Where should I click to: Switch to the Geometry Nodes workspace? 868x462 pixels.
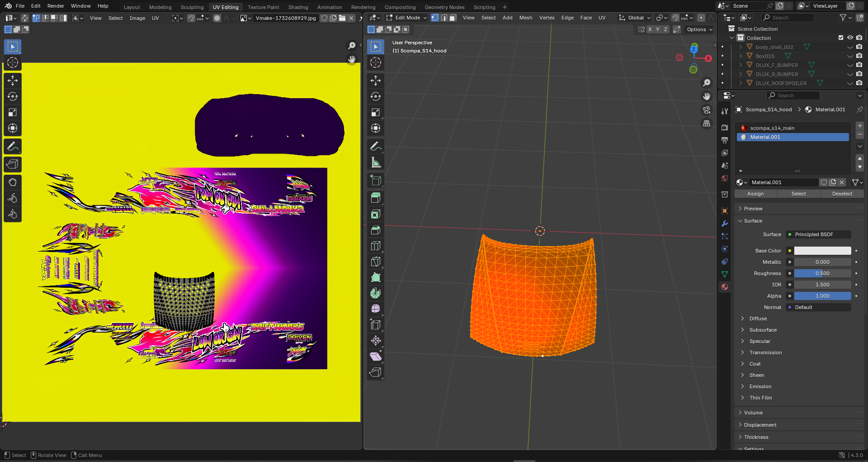coord(444,7)
